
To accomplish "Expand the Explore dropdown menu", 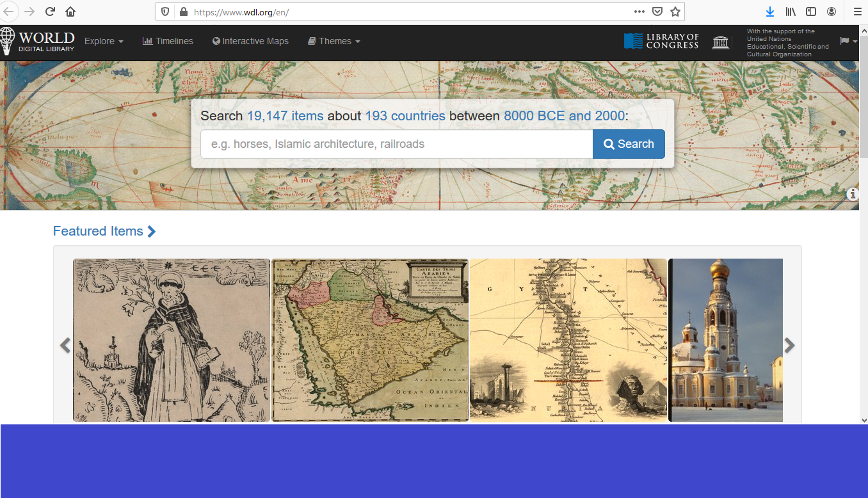I will [104, 41].
